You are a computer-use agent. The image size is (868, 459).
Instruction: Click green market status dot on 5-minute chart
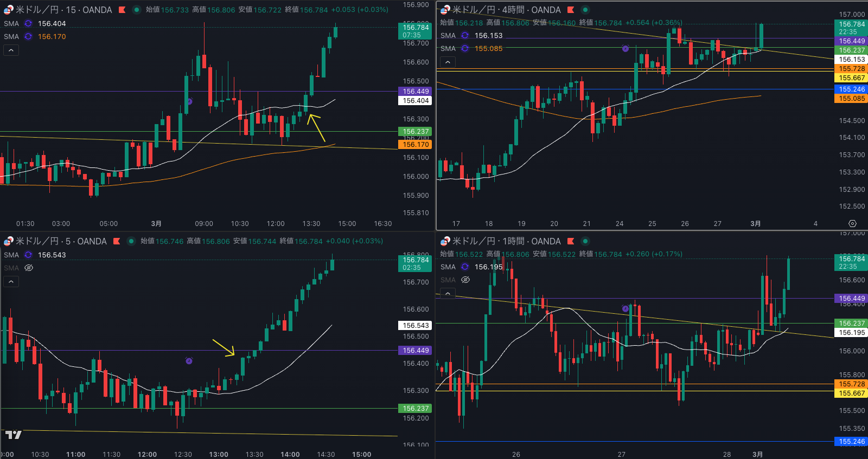(131, 241)
